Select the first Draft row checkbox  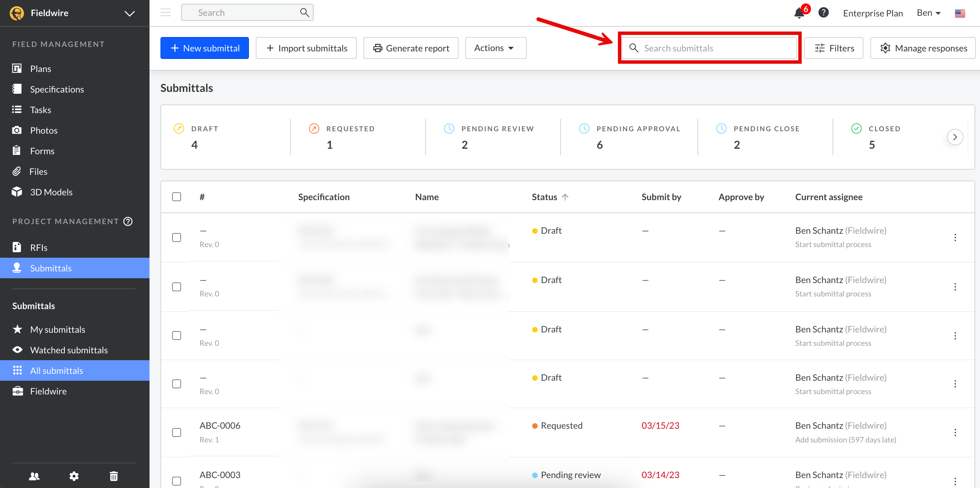tap(177, 237)
